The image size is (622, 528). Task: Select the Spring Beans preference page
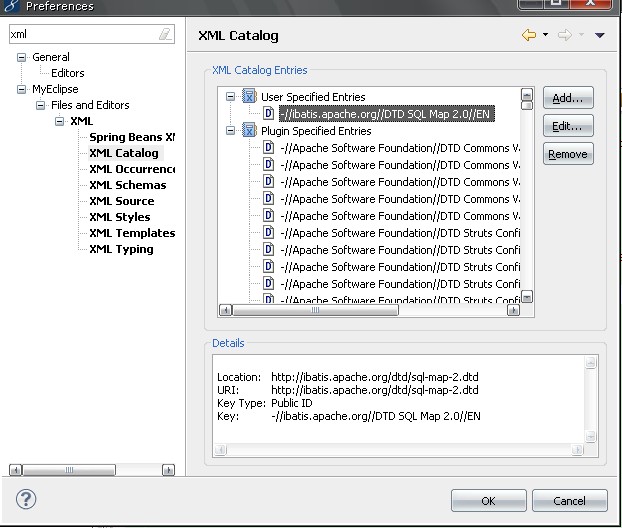click(x=132, y=137)
